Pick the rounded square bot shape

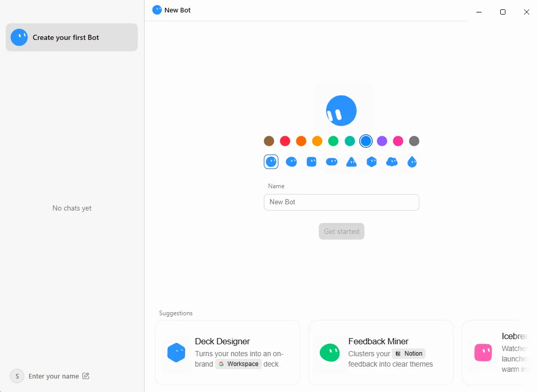tap(312, 162)
